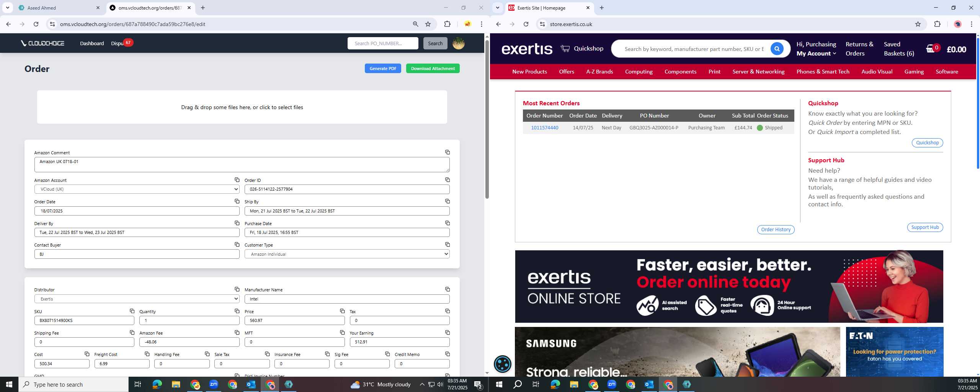980x392 pixels.
Task: Copy the Your Earning field value
Action: (447, 333)
